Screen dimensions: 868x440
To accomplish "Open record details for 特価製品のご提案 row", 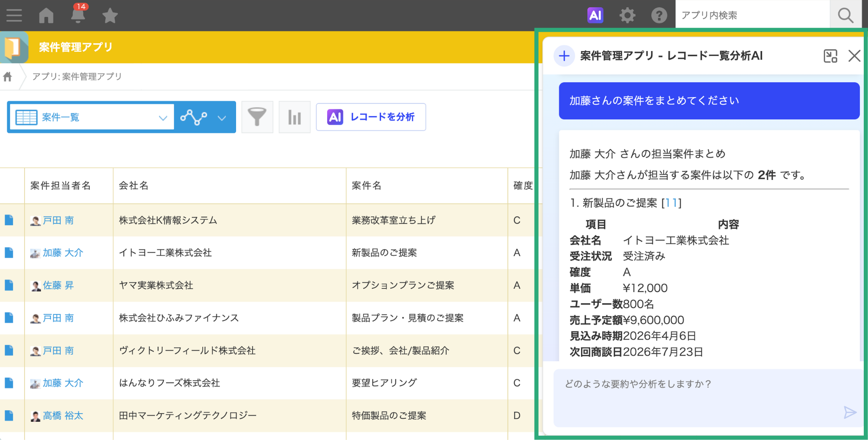I will [9, 415].
